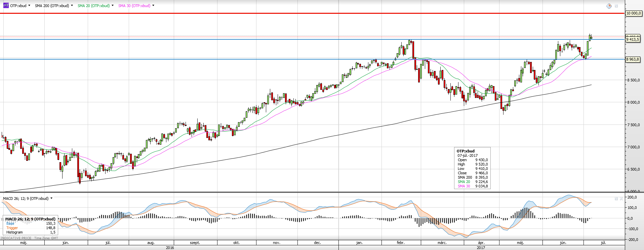Viewport: 644px width, 250px height.
Task: Click the 7 500,0 price axis label
Action: [x=633, y=125]
